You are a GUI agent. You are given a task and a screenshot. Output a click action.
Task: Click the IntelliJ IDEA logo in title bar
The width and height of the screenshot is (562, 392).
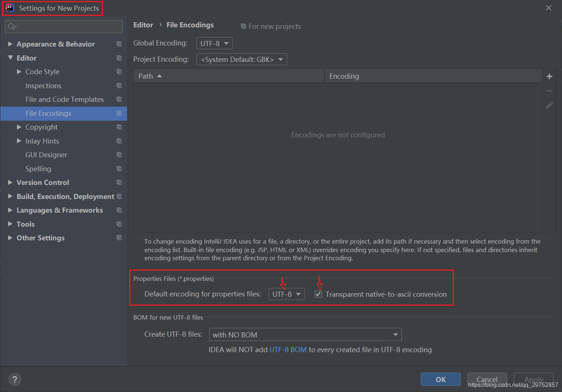point(10,8)
